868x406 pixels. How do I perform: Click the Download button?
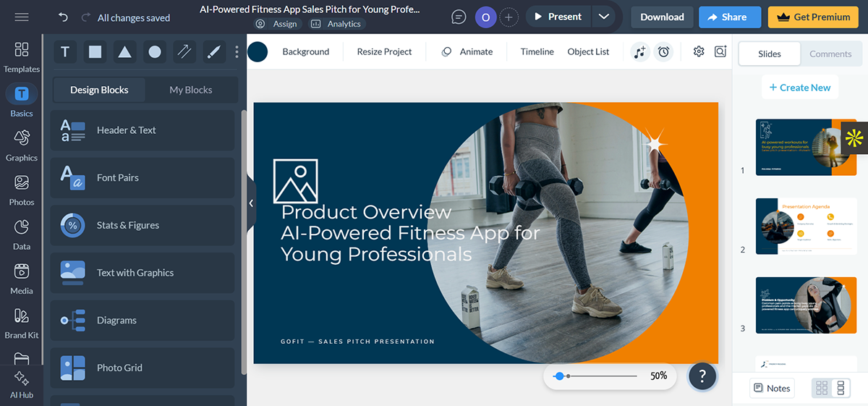[662, 17]
